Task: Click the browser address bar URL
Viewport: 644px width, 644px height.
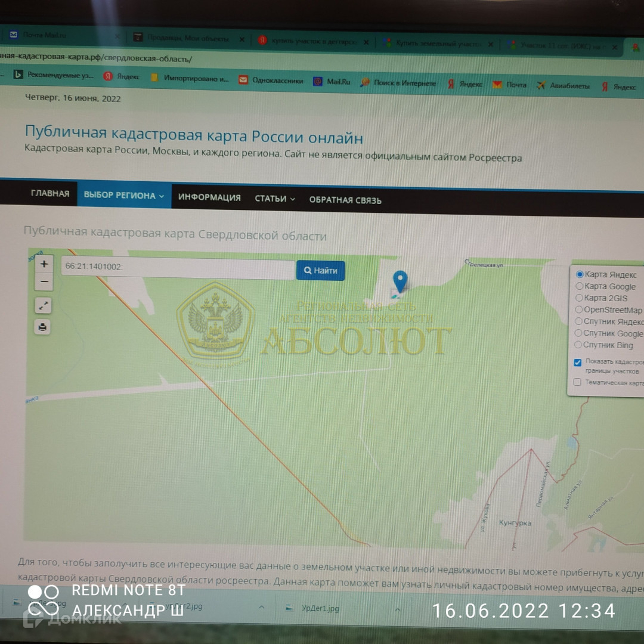Action: click(96, 57)
